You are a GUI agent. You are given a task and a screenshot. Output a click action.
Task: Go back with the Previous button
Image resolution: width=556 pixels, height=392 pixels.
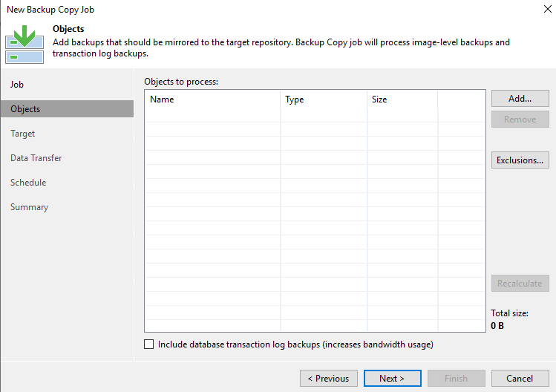pyautogui.click(x=329, y=378)
